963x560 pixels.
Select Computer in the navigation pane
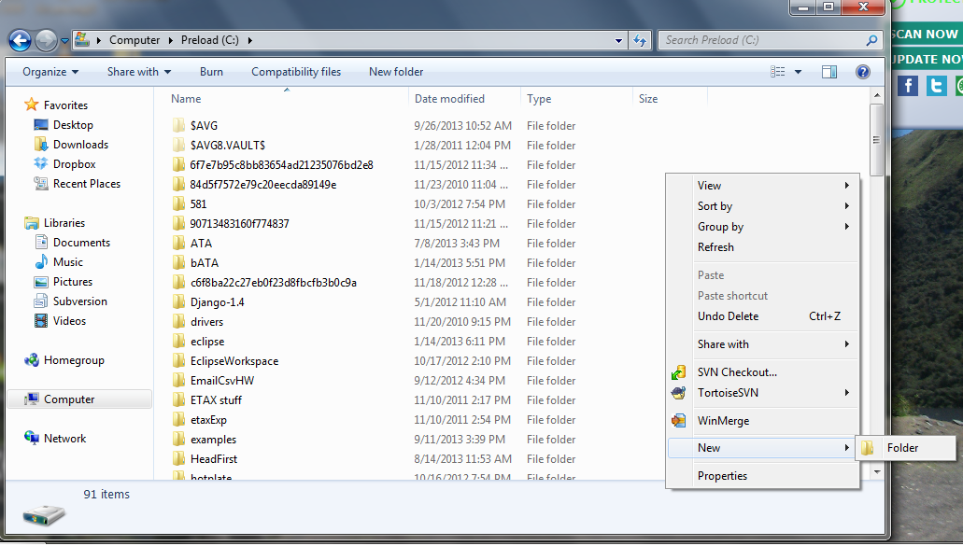click(x=79, y=399)
